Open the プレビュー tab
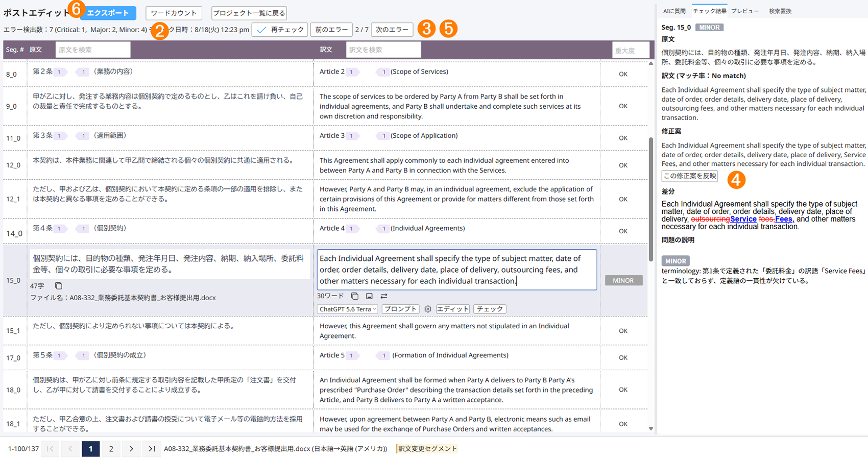The height and width of the screenshot is (460, 868). click(x=745, y=11)
